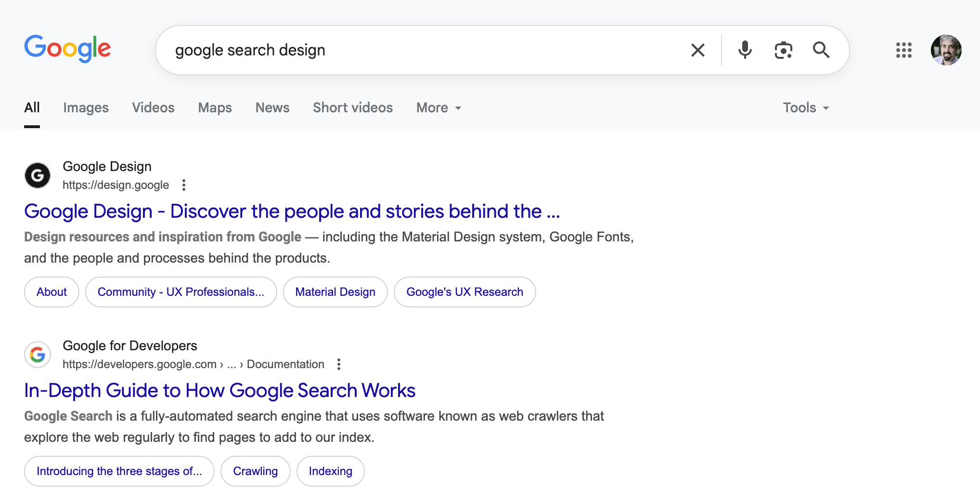The width and height of the screenshot is (980, 503).
Task: Click the Google Design site name
Action: 107,166
